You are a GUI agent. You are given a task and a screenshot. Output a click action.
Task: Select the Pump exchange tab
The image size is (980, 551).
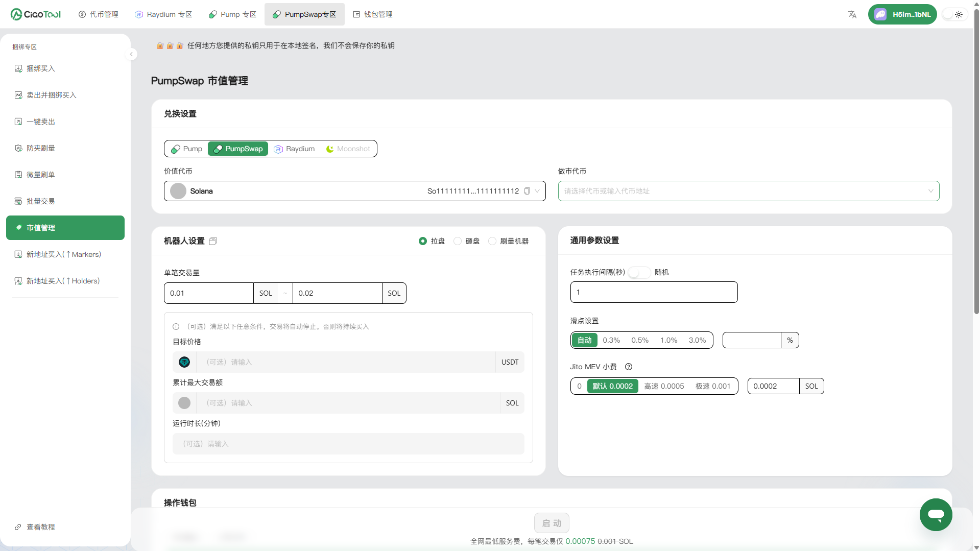[187, 149]
